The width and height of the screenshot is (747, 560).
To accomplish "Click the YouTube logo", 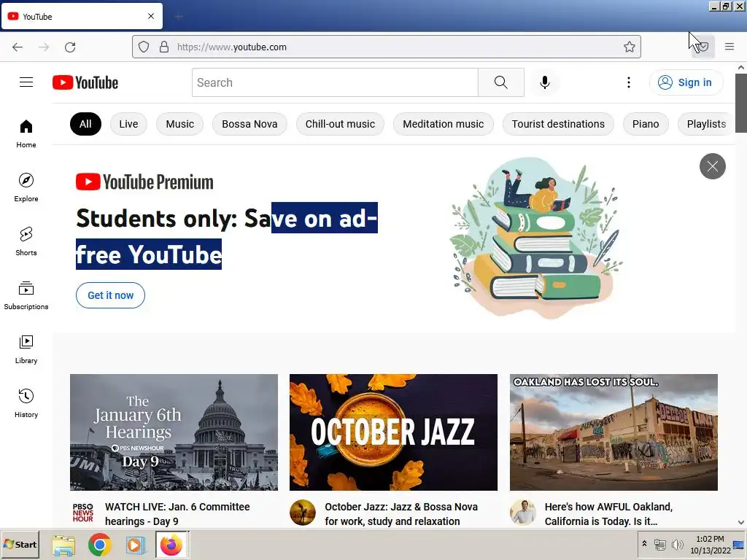I will tap(85, 82).
